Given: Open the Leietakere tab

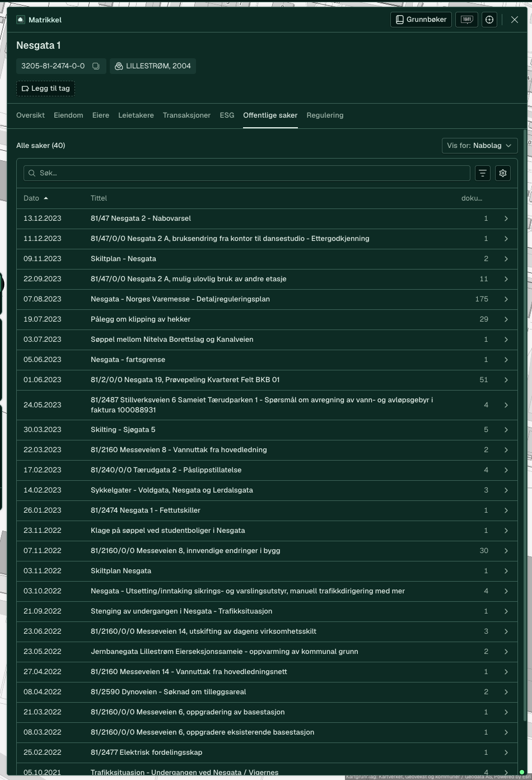Looking at the screenshot, I should pyautogui.click(x=136, y=115).
